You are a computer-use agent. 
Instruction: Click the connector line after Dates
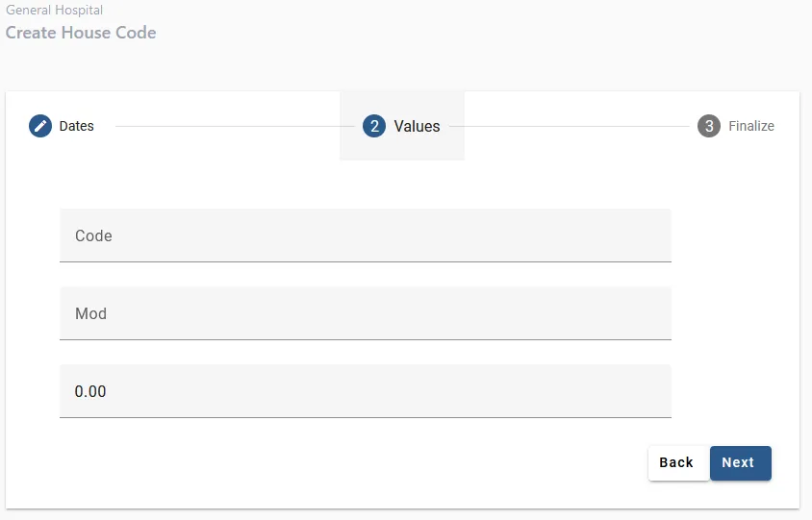[226, 126]
